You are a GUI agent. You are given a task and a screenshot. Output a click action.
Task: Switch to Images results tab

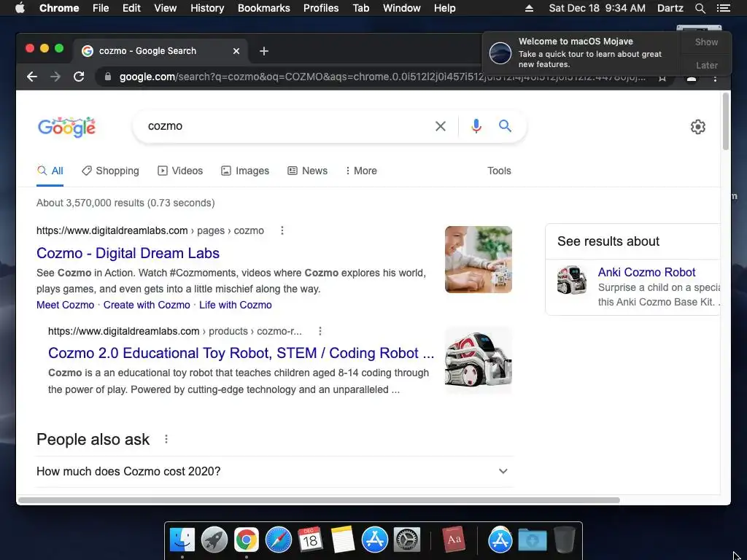(x=245, y=171)
